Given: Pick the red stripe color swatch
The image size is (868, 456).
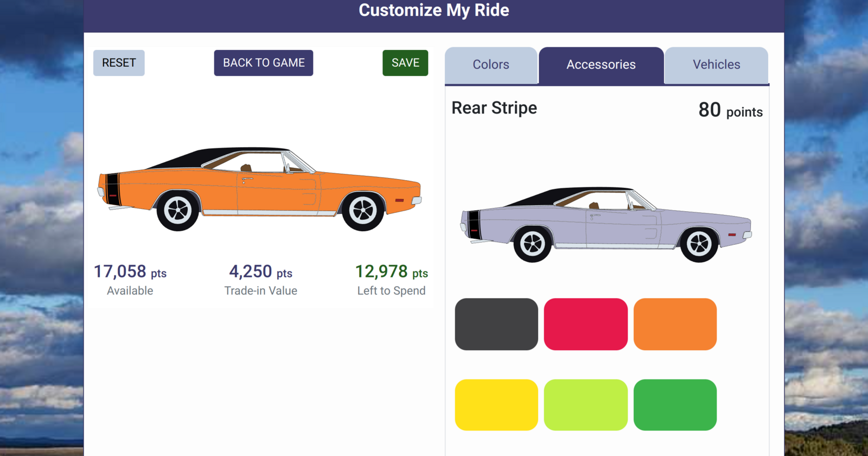Looking at the screenshot, I should (585, 324).
